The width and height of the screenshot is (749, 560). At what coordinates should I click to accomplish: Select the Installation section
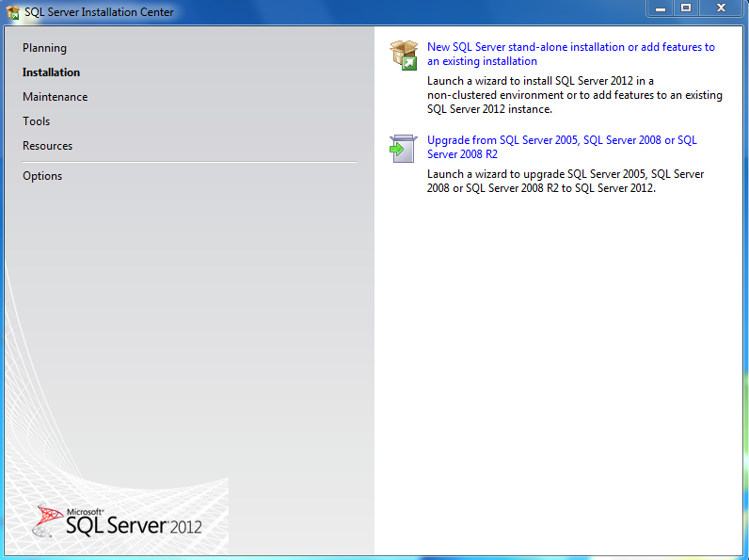pyautogui.click(x=51, y=72)
